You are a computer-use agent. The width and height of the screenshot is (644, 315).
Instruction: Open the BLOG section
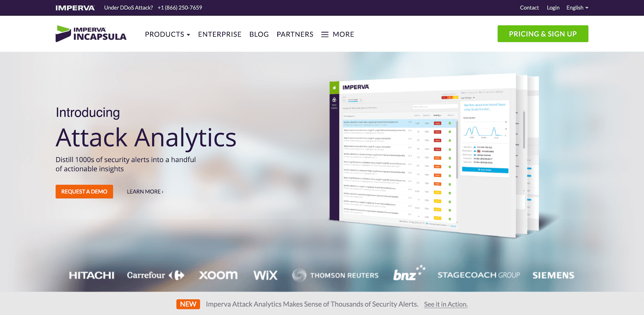click(x=259, y=35)
